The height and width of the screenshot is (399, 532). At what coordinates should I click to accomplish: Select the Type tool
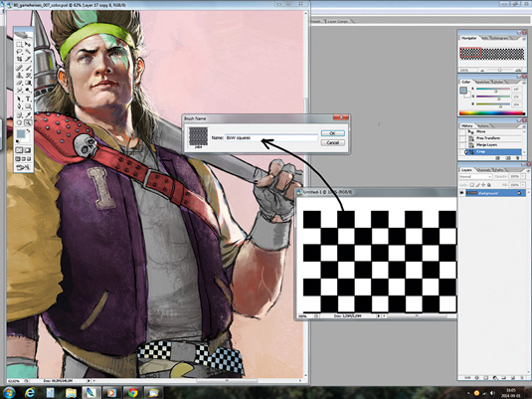click(x=28, y=99)
